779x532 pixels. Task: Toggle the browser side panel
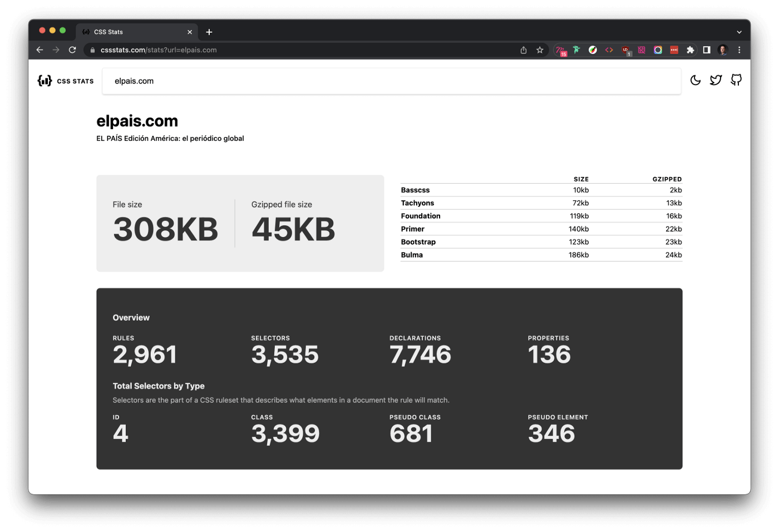tap(707, 50)
